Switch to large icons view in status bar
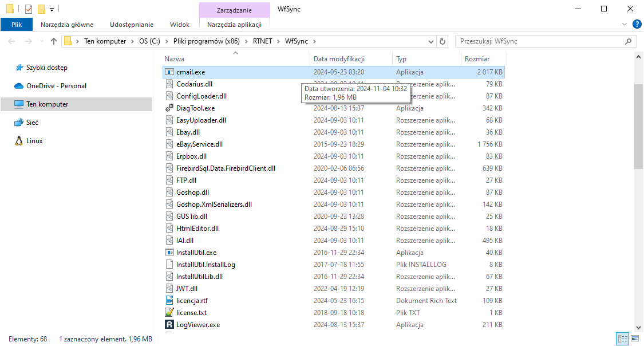 pos(635,339)
